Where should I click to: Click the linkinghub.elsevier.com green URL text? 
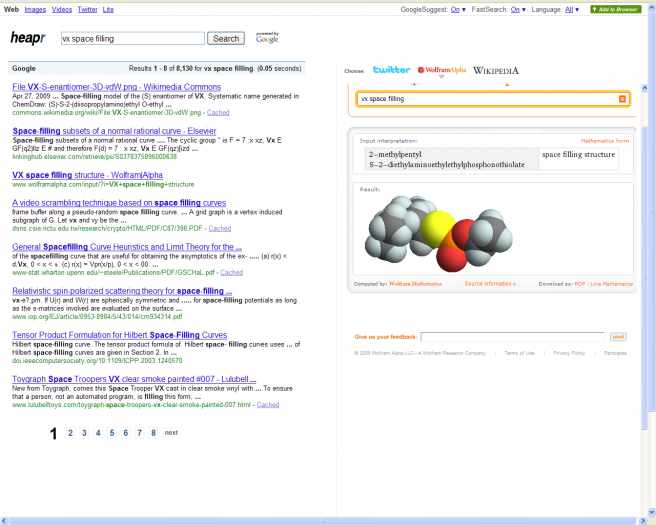(x=94, y=156)
